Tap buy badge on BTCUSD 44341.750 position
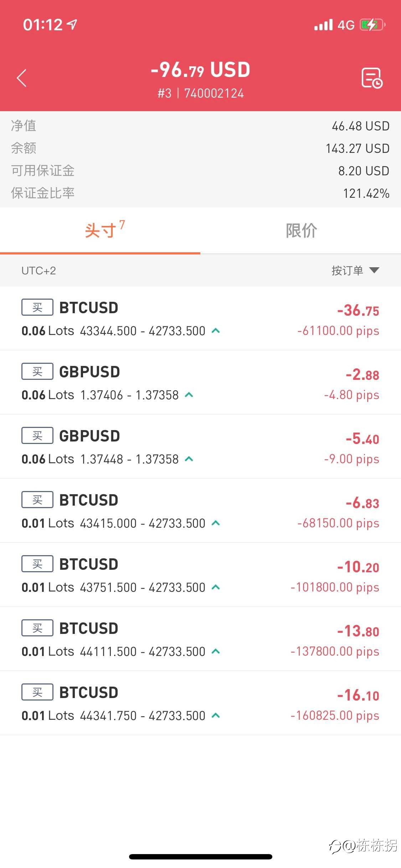401x868 pixels. [37, 692]
